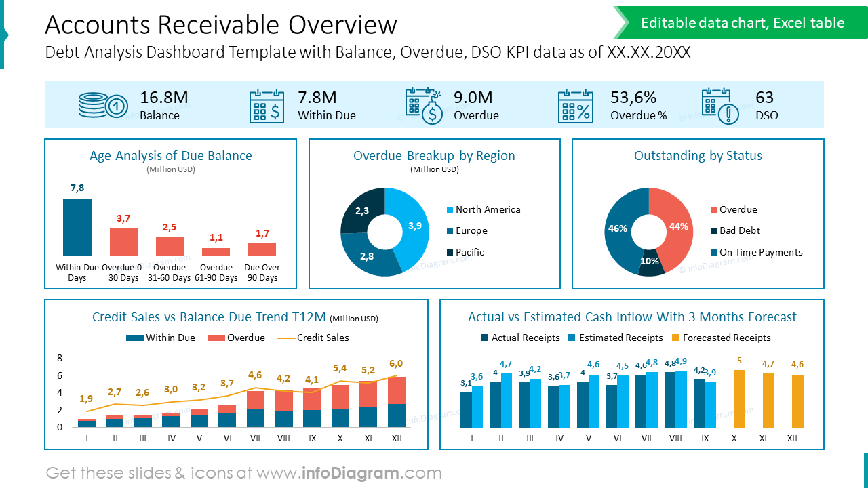Viewport: 868px width, 488px height.
Task: Toggle the Estimated Receipts legend entry
Action: pos(614,338)
